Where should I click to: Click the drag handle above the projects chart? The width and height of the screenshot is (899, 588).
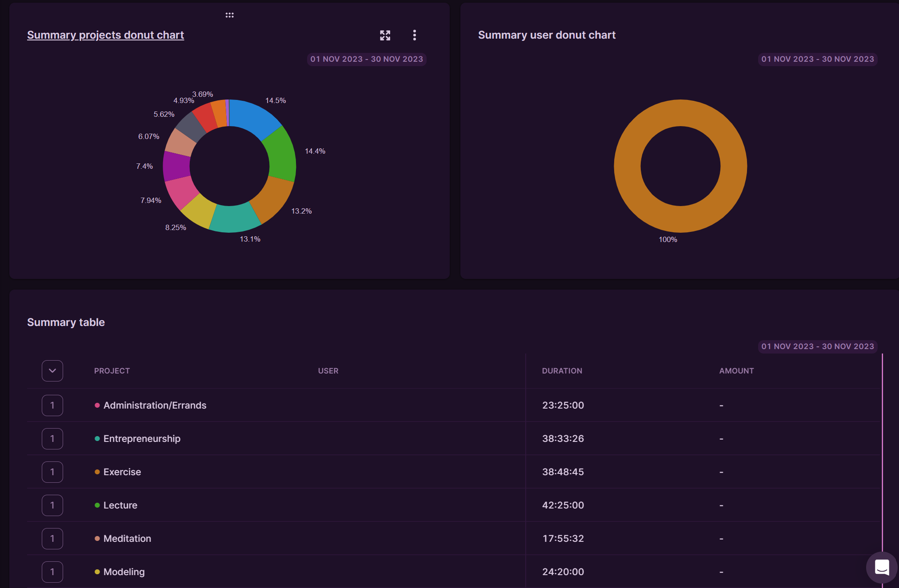coord(229,15)
